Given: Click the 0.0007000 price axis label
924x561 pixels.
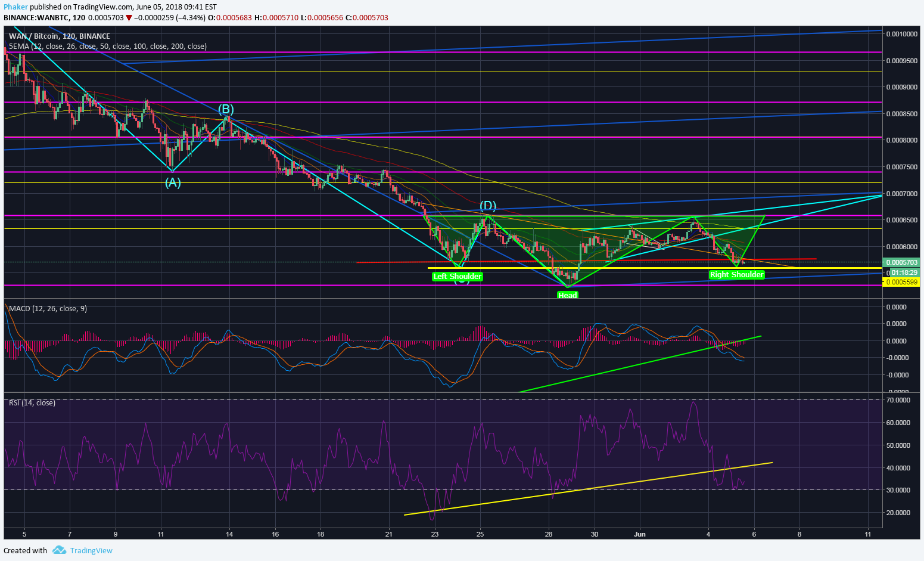Looking at the screenshot, I should pyautogui.click(x=902, y=194).
